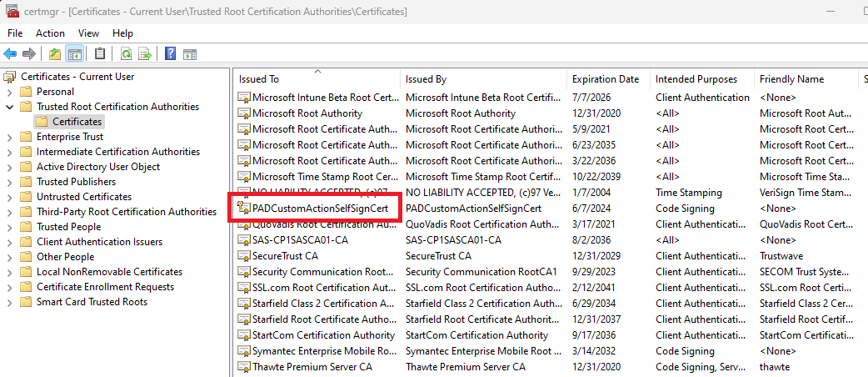Viewport: 868px width, 377px height.
Task: Click certificate icon for Starfield Class 2 Certification
Action: coord(243,304)
